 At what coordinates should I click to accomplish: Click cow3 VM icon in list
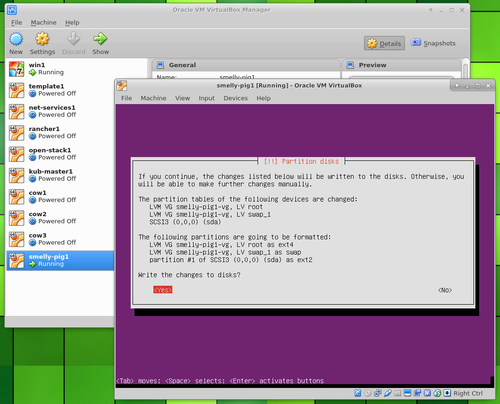[16, 239]
